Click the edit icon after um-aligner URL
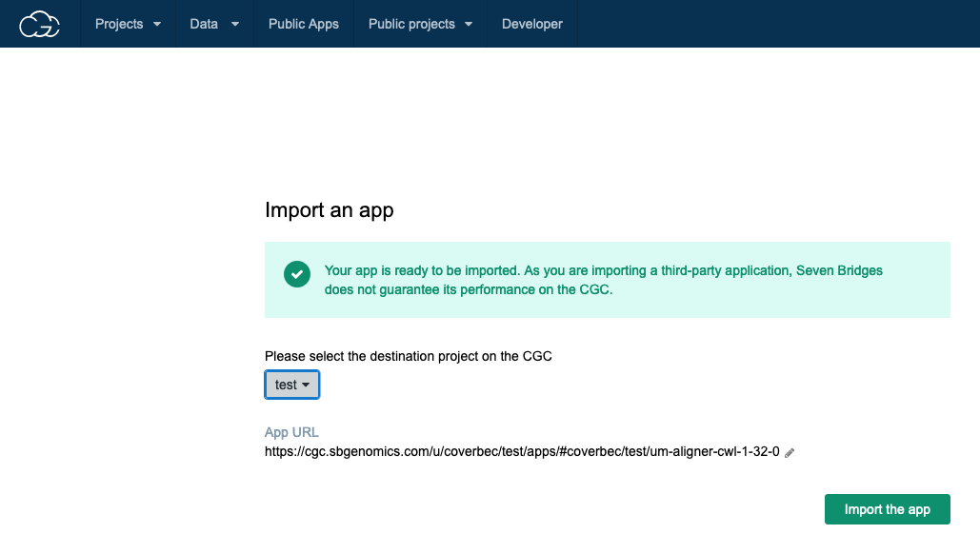 789,452
